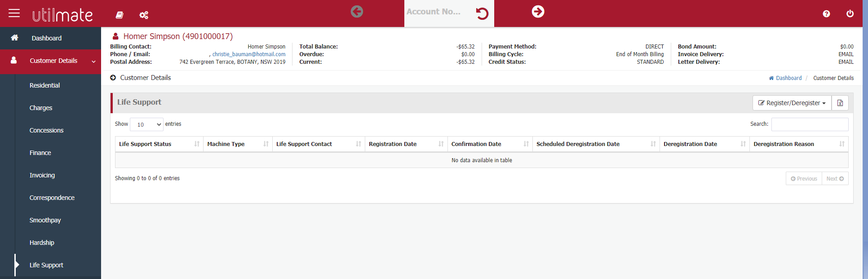Open the settings gears icon
This screenshot has width=868, height=279.
pos(144,15)
